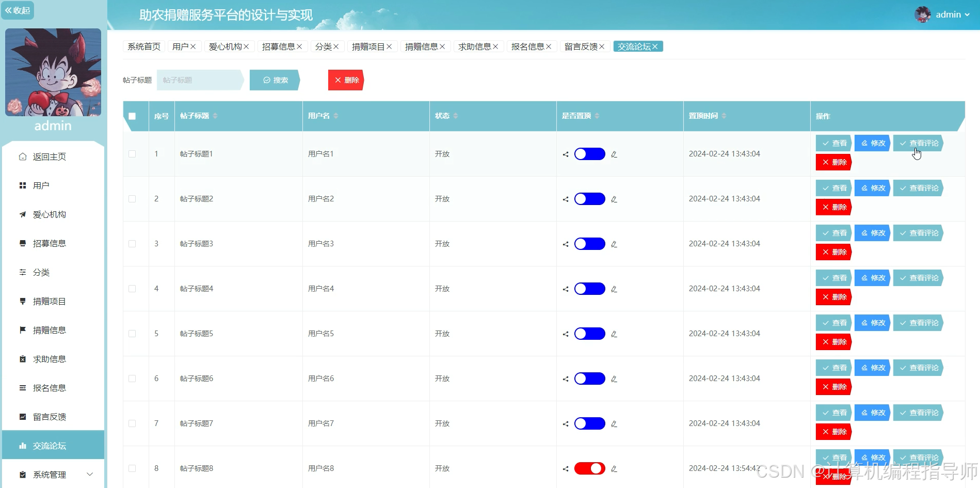Close the 用户 tab with its X
This screenshot has width=980, height=488.
(x=193, y=46)
